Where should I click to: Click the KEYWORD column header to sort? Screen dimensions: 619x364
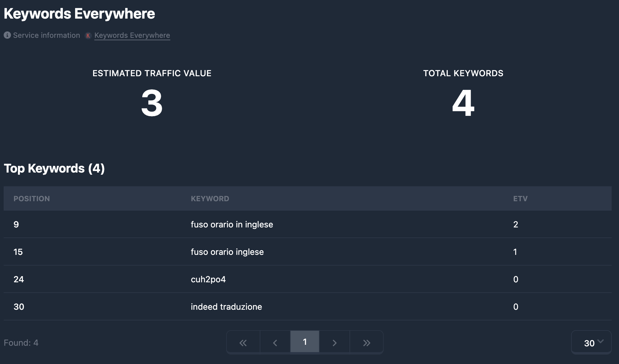click(210, 198)
